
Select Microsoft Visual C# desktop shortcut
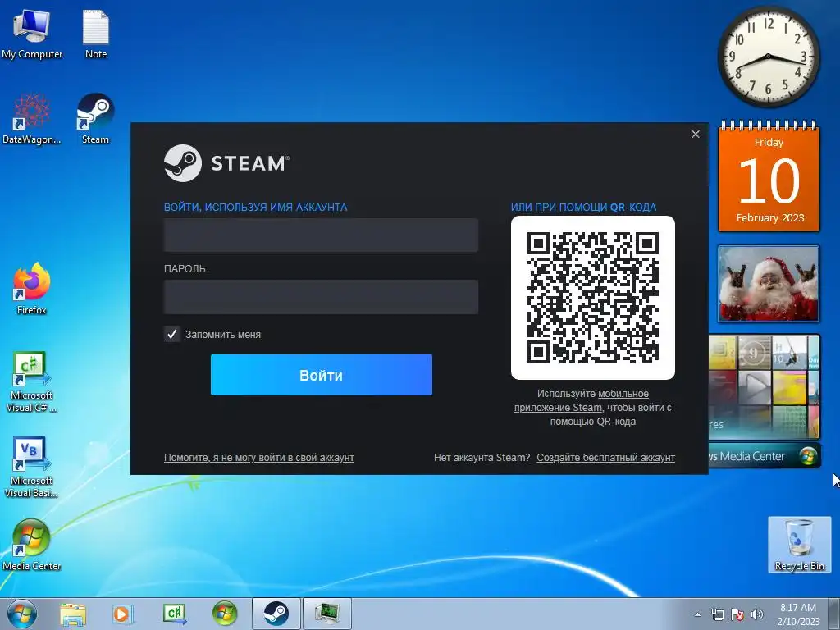point(32,381)
